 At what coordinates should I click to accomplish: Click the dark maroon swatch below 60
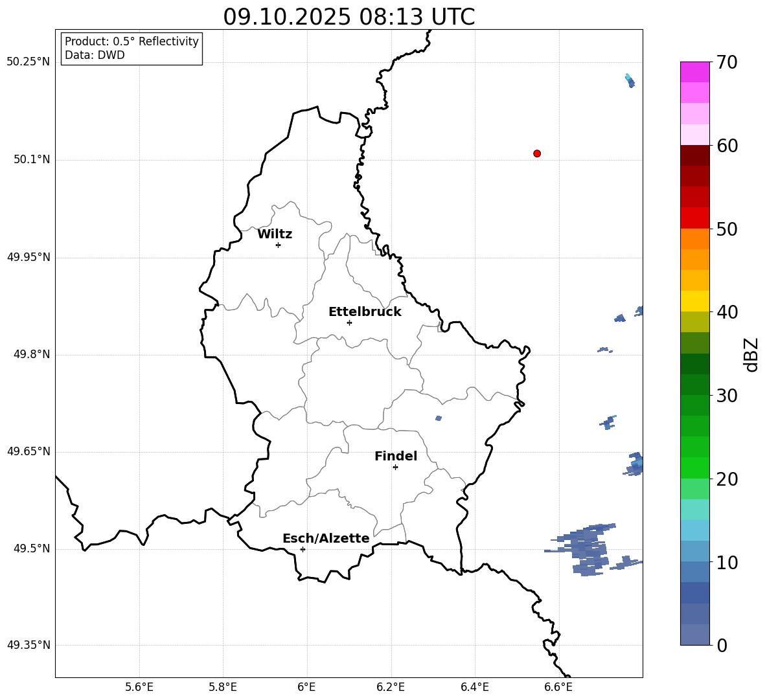pos(694,155)
